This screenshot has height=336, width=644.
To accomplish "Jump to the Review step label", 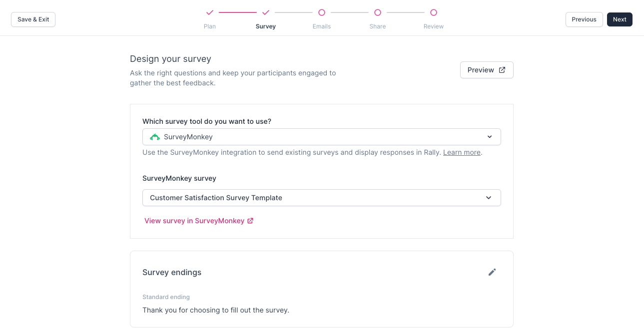I will point(434,26).
